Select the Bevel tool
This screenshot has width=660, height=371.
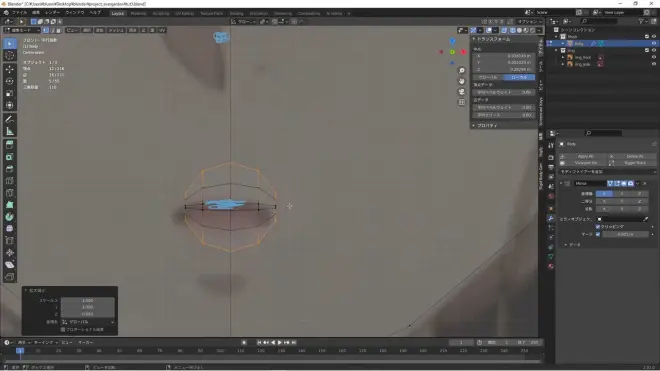coord(10,169)
